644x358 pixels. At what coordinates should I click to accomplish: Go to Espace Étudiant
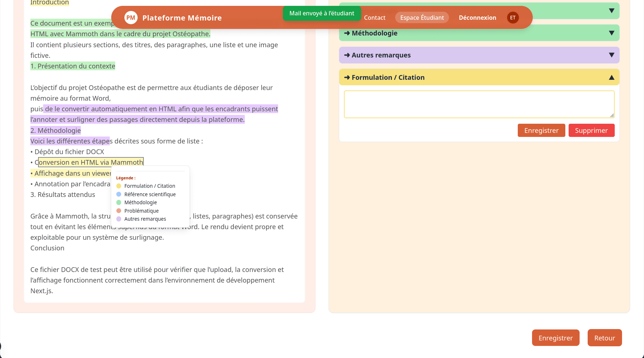(422, 18)
